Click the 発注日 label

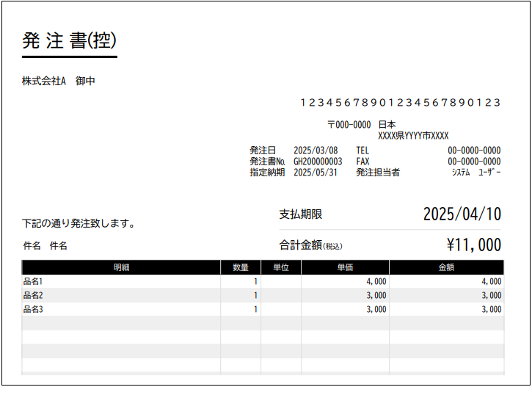tap(263, 151)
